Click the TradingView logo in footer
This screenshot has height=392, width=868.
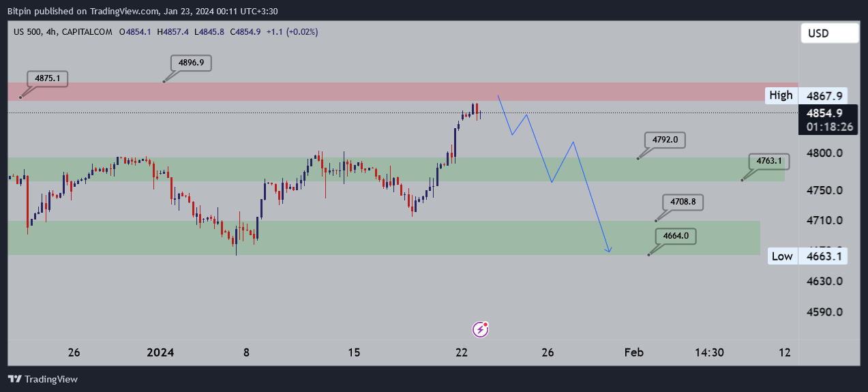42,379
